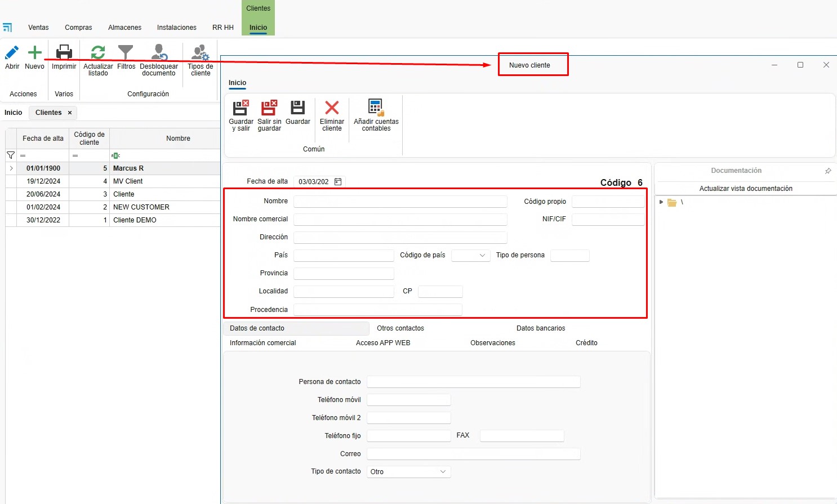Viewport: 837px width, 504px height.
Task: Click the Teléfono móvil input field
Action: point(409,400)
